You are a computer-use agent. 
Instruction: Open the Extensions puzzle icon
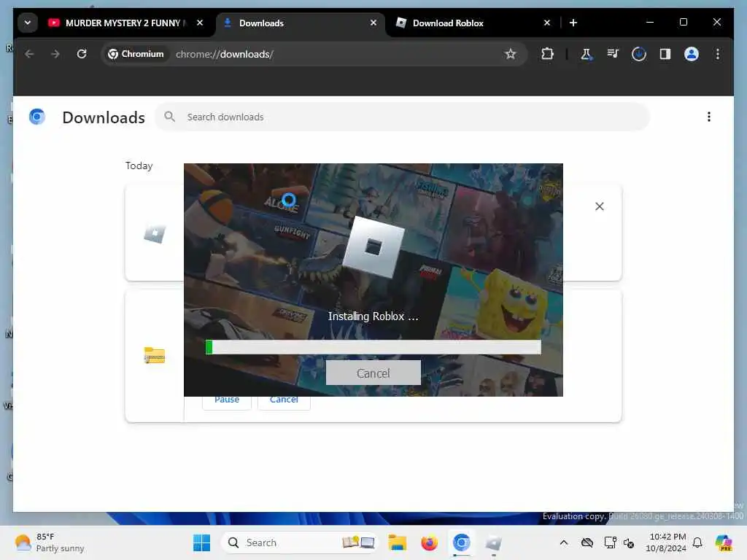547,54
